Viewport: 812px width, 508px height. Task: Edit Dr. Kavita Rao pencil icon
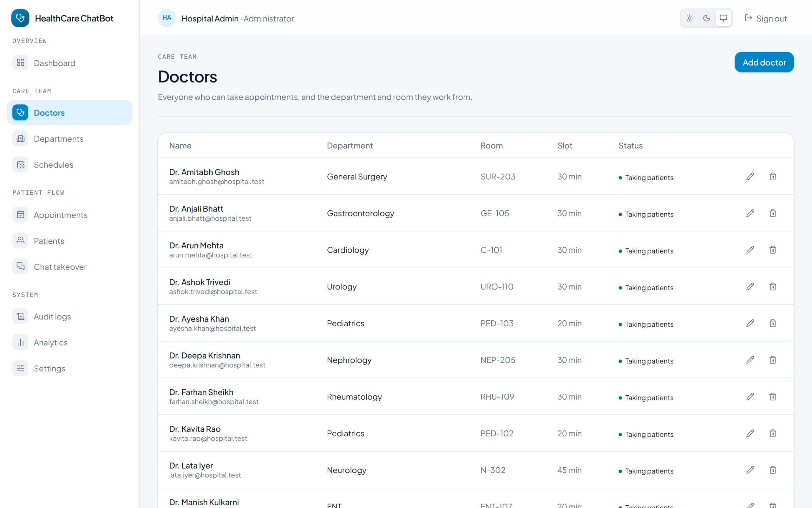tap(750, 433)
